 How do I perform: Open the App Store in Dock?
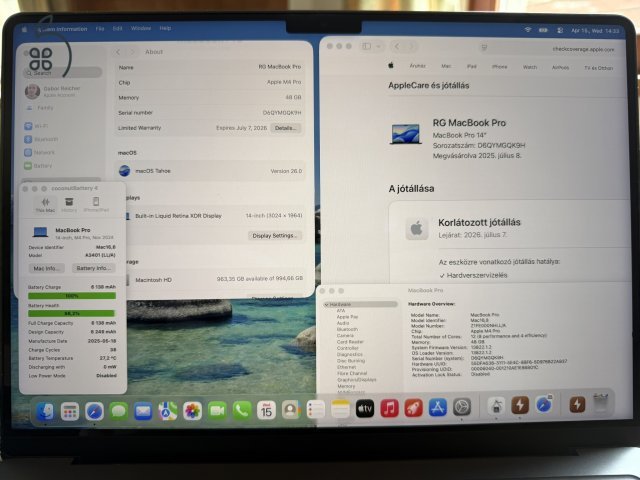click(x=438, y=407)
